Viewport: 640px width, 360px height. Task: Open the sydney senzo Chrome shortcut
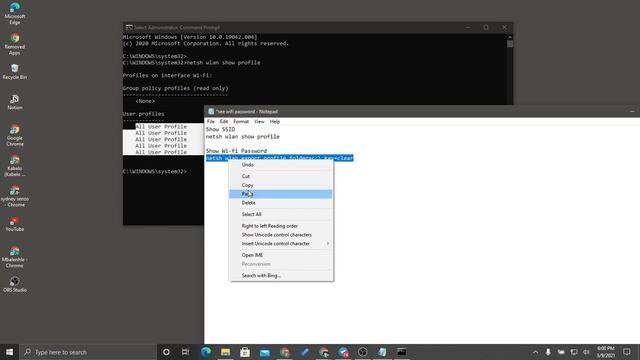coord(15,196)
